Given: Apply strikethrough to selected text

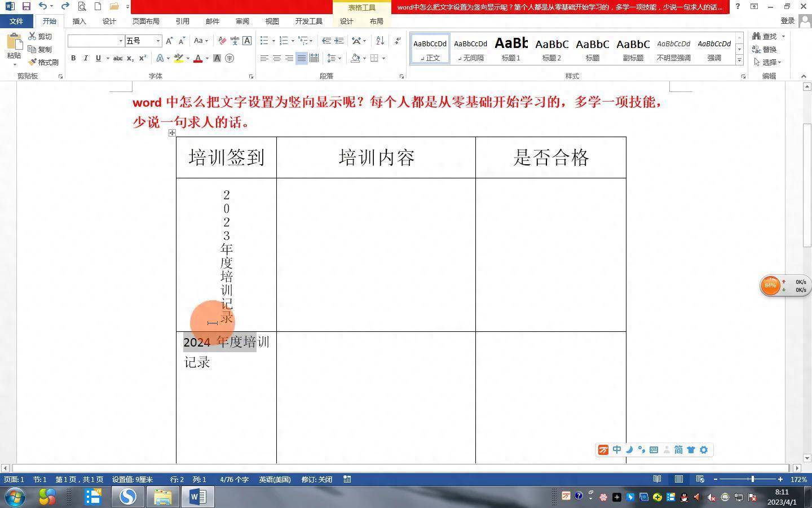Looking at the screenshot, I should coord(117,58).
